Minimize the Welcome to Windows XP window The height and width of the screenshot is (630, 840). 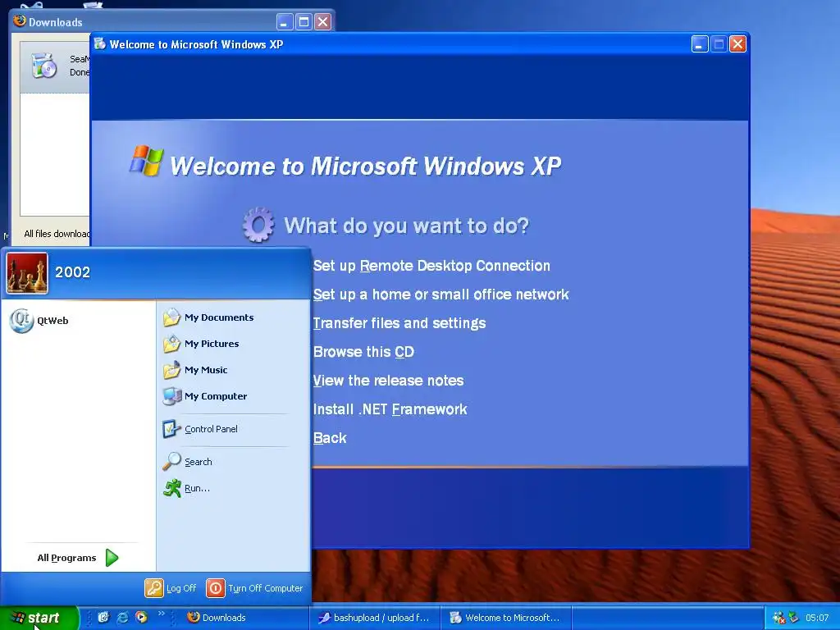(699, 44)
